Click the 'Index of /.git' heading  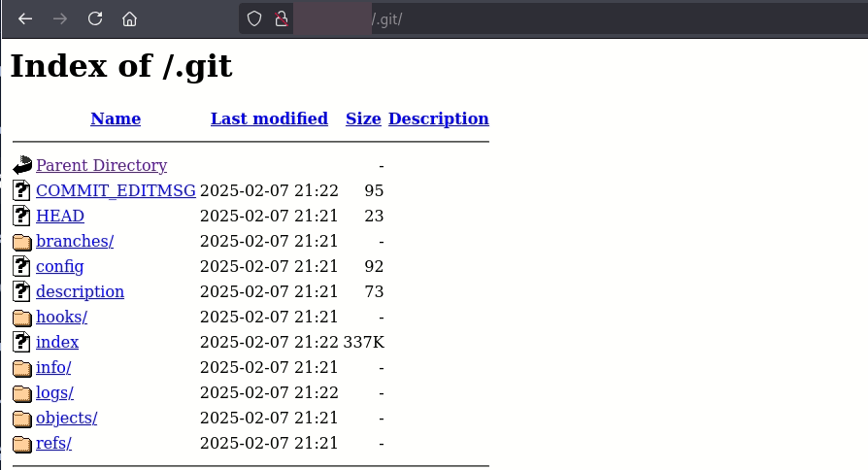(121, 66)
